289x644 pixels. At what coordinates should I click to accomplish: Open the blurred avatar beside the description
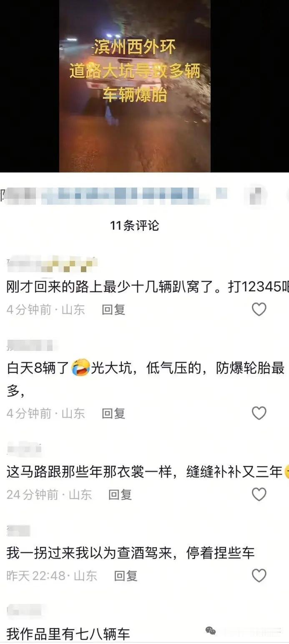tap(258, 196)
